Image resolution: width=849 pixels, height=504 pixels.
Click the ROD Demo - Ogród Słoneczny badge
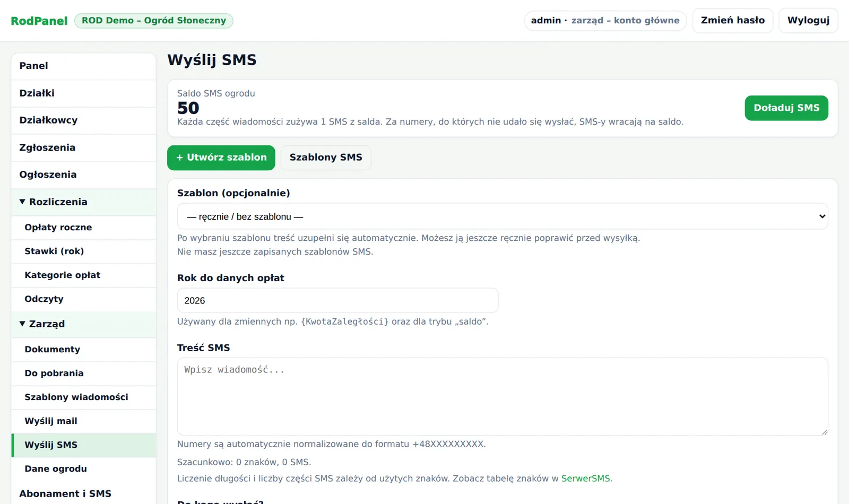tap(154, 21)
